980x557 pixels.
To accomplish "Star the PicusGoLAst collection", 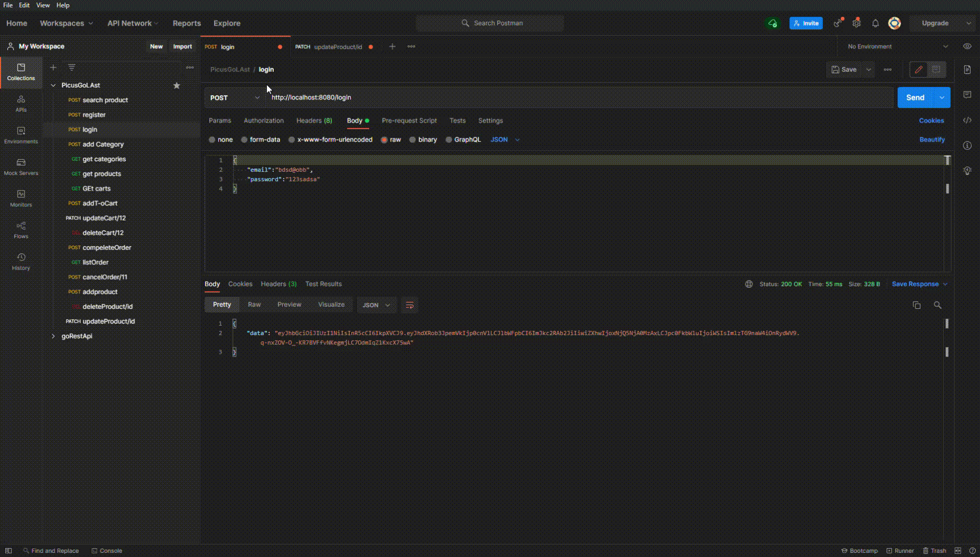I will tap(176, 85).
